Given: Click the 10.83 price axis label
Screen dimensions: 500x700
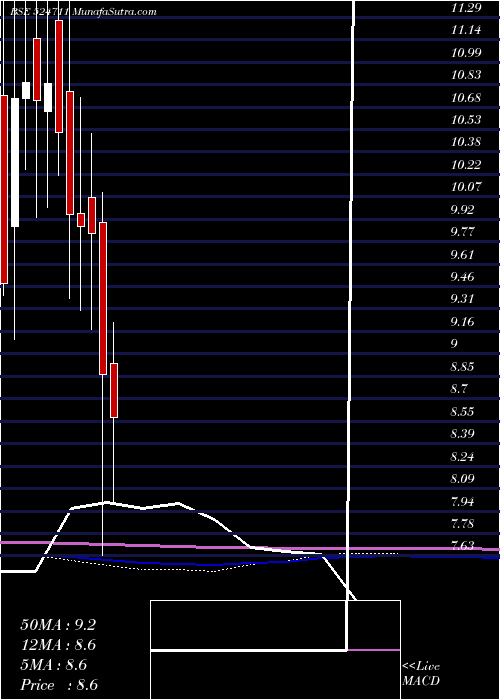Looking at the screenshot, I should tap(466, 75).
